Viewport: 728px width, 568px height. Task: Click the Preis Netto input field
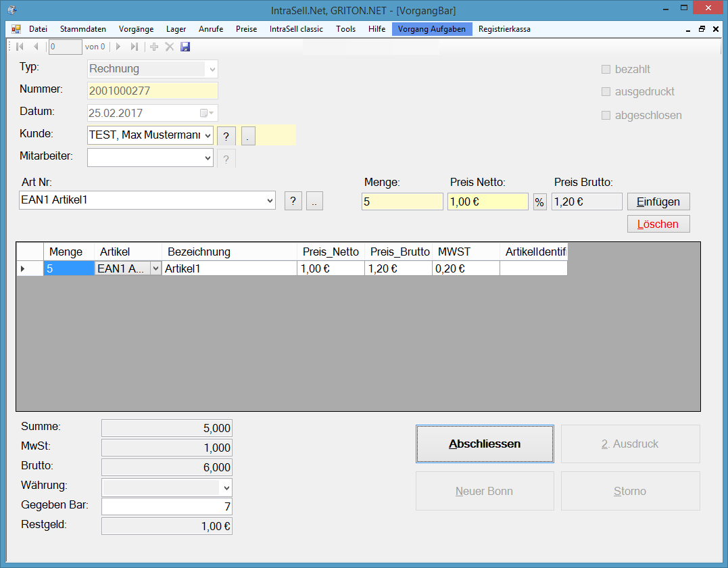click(488, 202)
